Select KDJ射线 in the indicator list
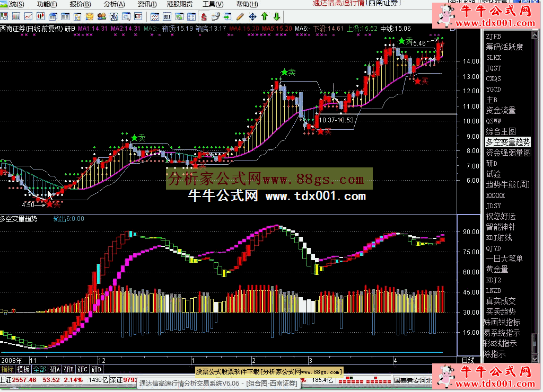 (x=499, y=238)
